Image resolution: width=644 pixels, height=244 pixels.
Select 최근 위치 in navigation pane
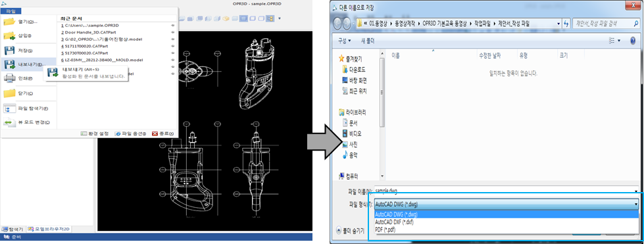coord(355,91)
